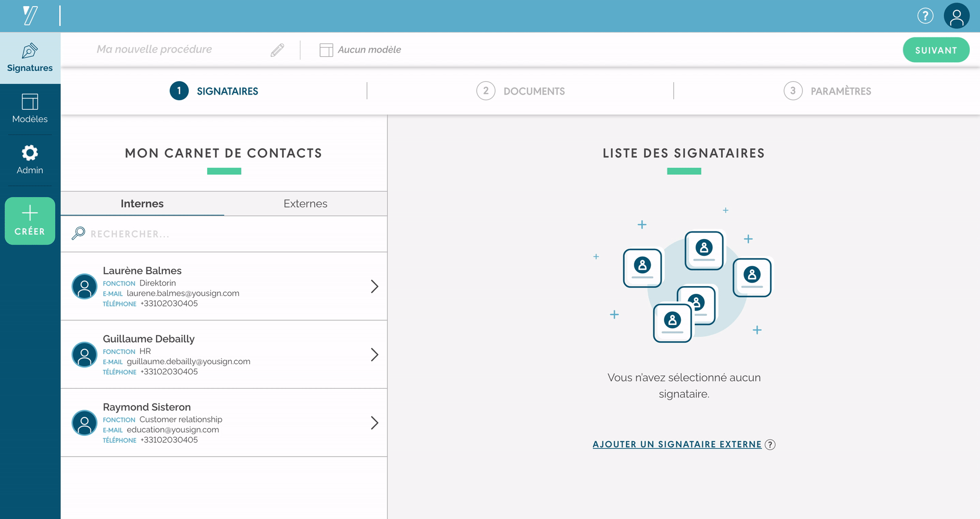Open Signatures in the sidebar

[30, 58]
